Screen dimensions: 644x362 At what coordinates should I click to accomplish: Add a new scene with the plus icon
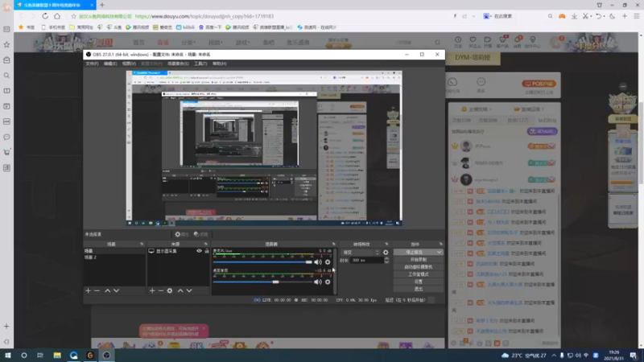pyautogui.click(x=88, y=290)
